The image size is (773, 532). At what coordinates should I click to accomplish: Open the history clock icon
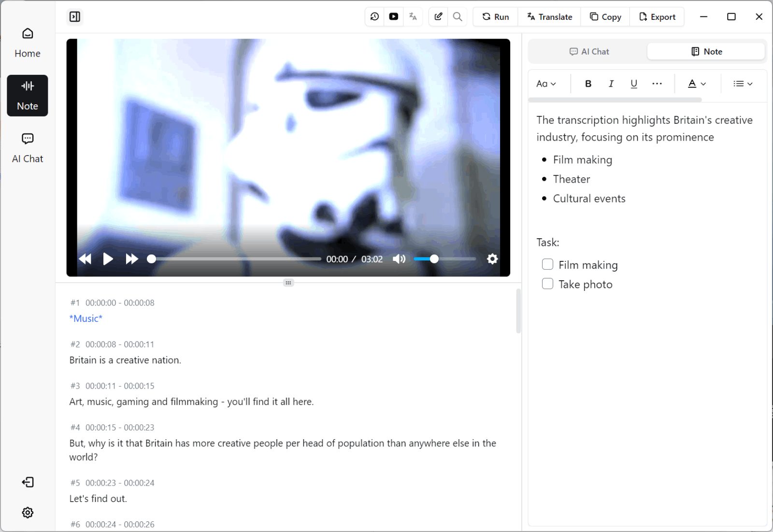click(374, 17)
